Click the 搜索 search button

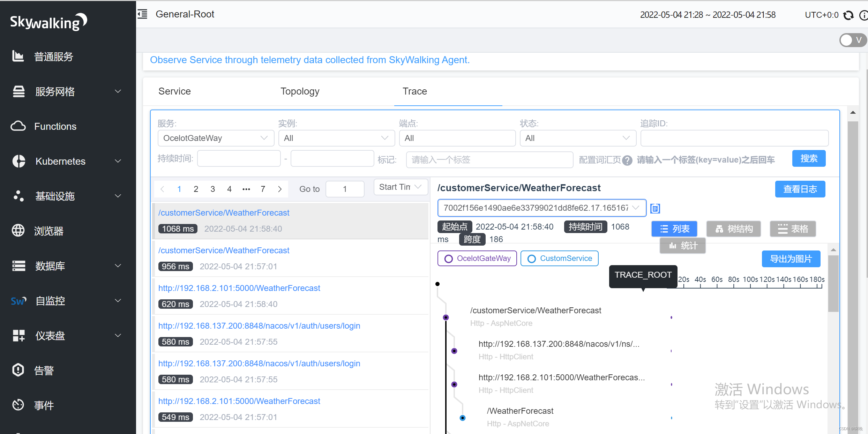click(x=809, y=159)
